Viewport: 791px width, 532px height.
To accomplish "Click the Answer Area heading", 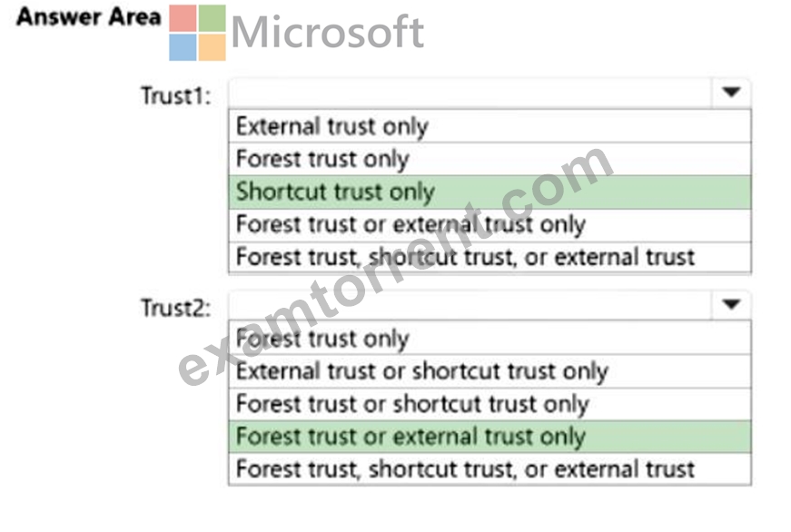I will pos(89,16).
